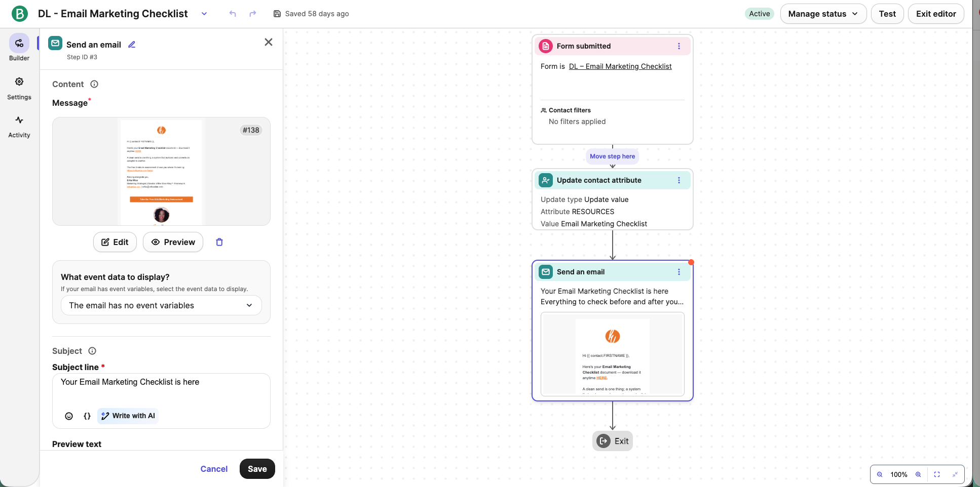The image size is (980, 487).
Task: Click the 'Saved 58 days ago' status text
Action: (x=317, y=14)
